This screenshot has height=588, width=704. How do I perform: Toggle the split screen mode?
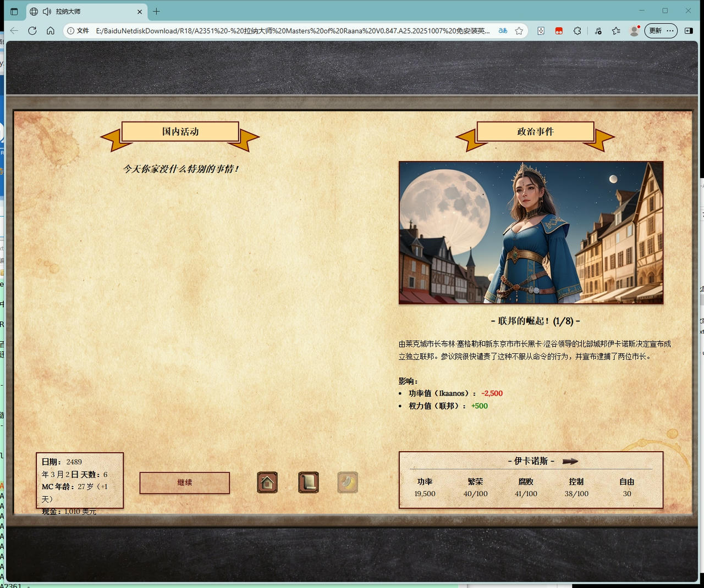[689, 31]
